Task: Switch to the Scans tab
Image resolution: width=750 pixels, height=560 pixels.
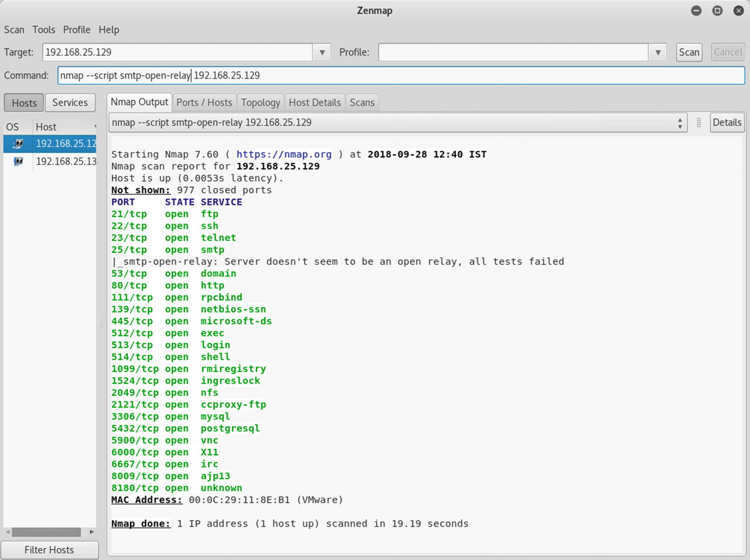Action: point(362,103)
